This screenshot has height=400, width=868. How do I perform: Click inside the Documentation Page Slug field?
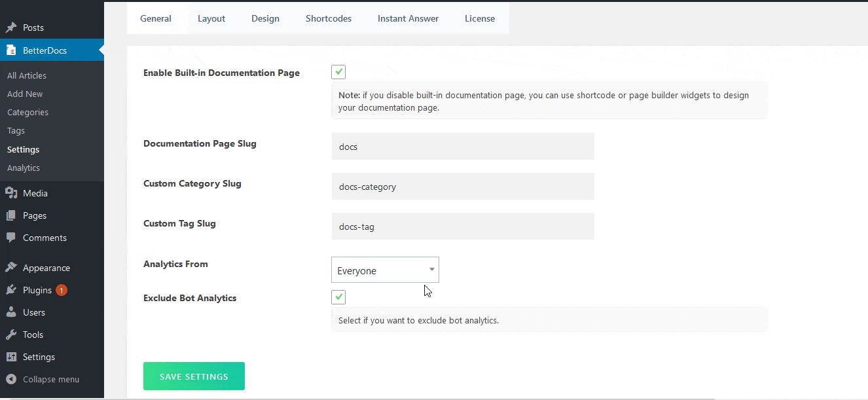click(463, 147)
